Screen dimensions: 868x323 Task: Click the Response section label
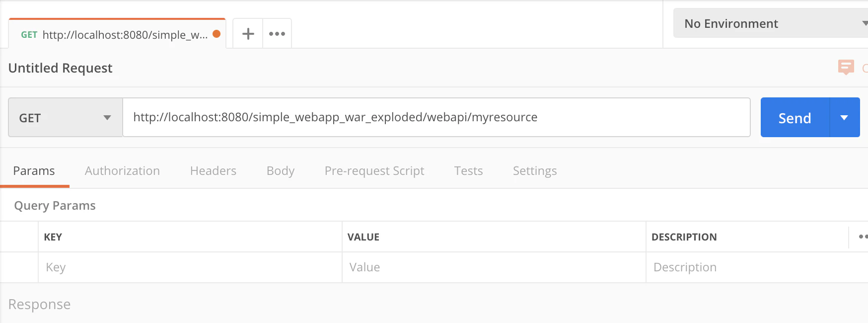pos(39,304)
